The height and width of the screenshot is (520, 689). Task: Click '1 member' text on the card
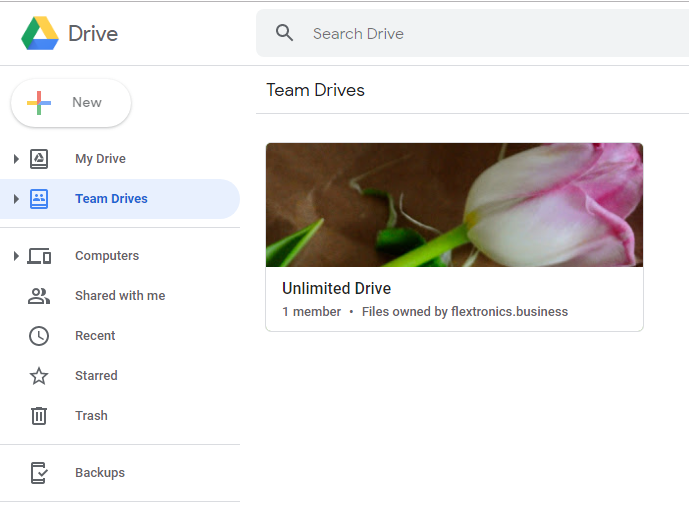click(312, 312)
